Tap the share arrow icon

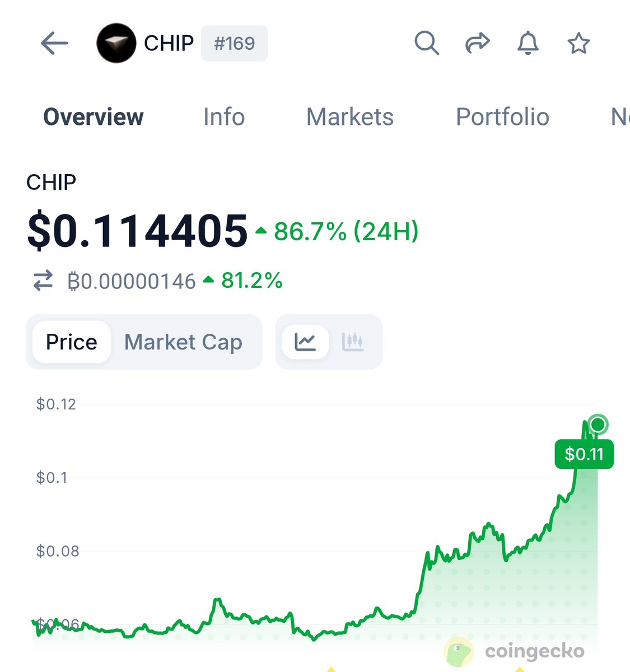coord(477,43)
